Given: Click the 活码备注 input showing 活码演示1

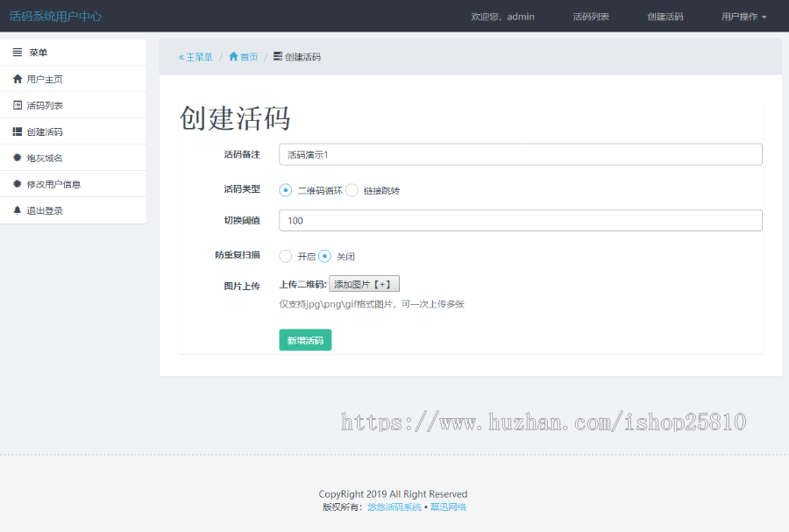Looking at the screenshot, I should pyautogui.click(x=521, y=154).
